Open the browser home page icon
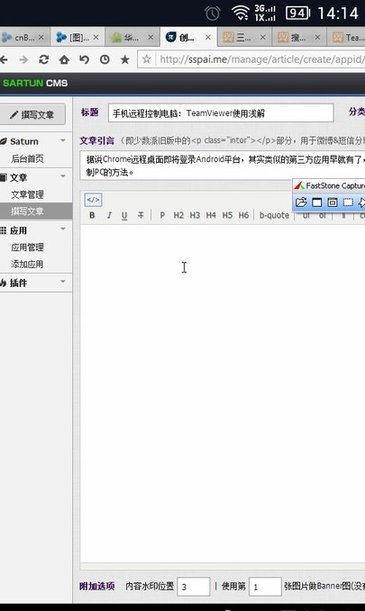The image size is (365, 611). 64,60
